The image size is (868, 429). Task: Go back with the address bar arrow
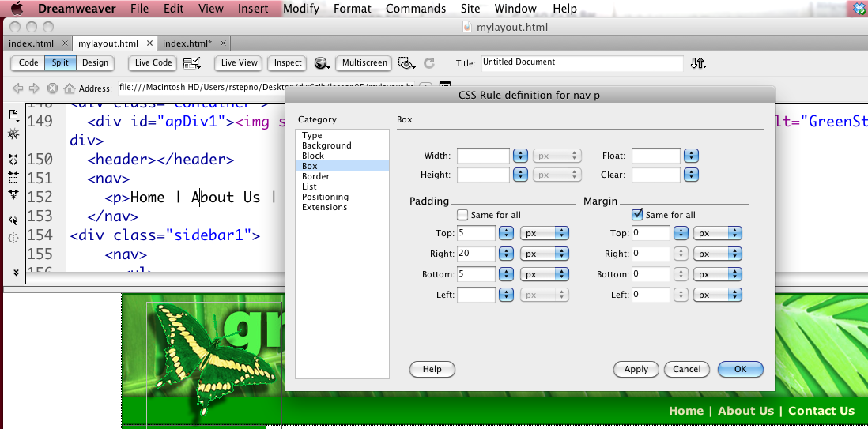tap(17, 88)
